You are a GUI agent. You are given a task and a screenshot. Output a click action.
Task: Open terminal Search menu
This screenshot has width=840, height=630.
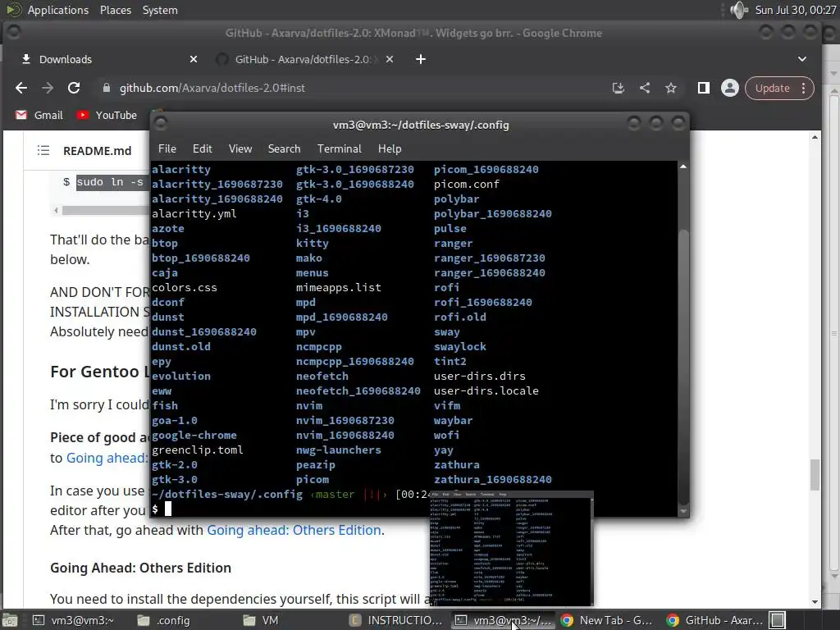click(284, 148)
